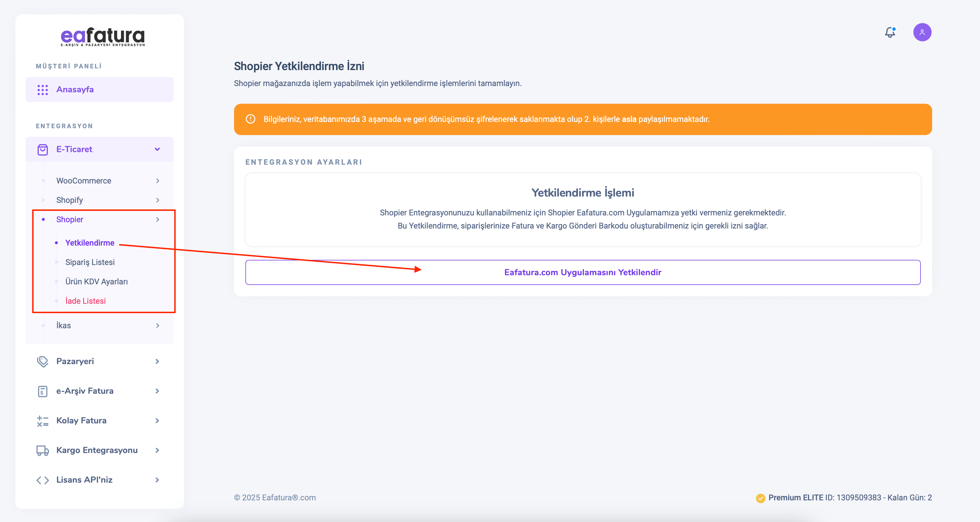Viewport: 980px width, 522px height.
Task: Open the notifications bell
Action: [x=890, y=32]
